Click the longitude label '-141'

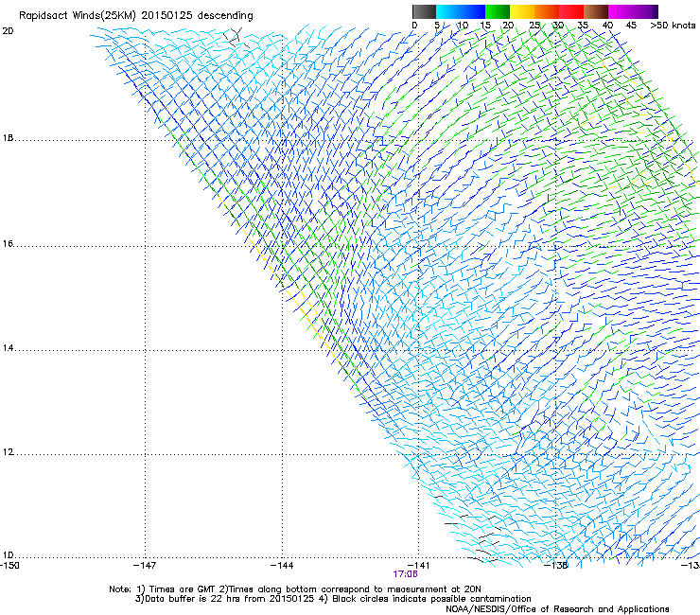click(x=418, y=566)
